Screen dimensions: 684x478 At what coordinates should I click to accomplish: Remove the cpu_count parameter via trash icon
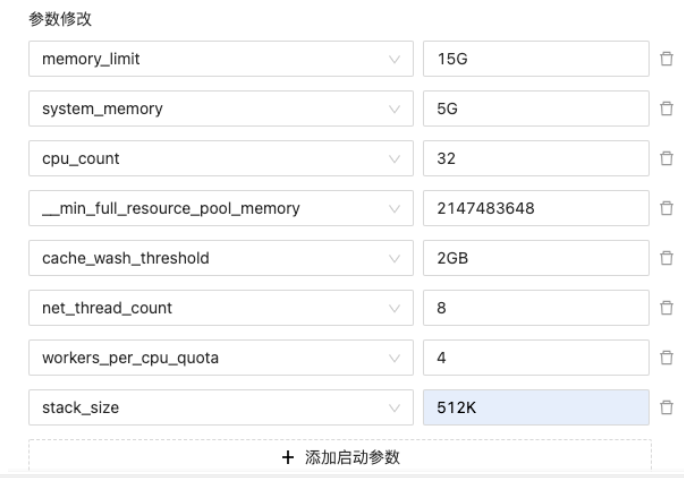click(x=666, y=158)
